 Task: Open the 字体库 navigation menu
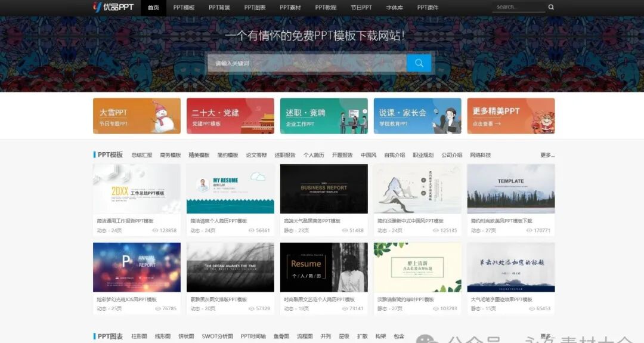coord(394,7)
